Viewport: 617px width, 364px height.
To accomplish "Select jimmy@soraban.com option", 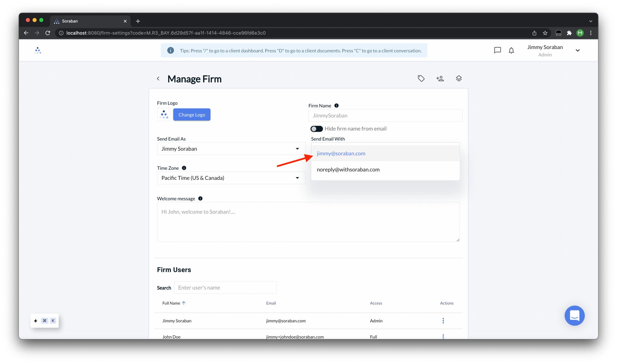I will [385, 153].
